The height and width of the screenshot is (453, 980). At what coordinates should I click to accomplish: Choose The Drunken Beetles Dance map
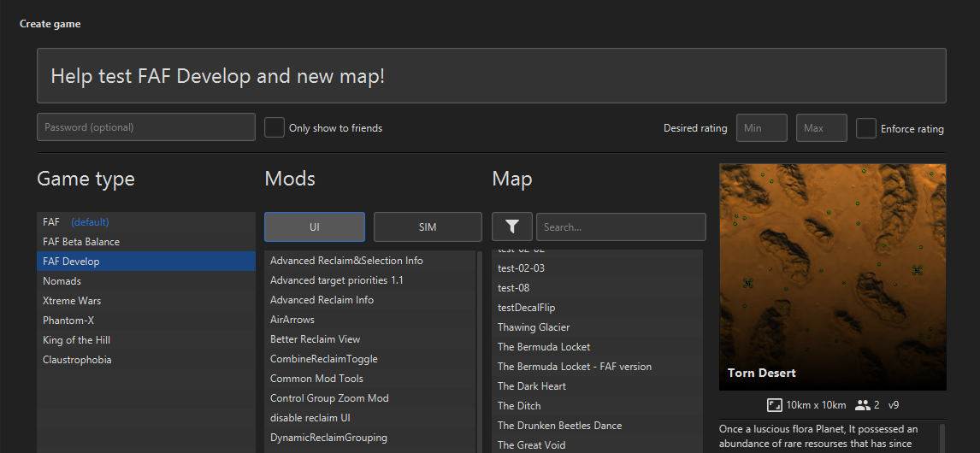(598, 426)
